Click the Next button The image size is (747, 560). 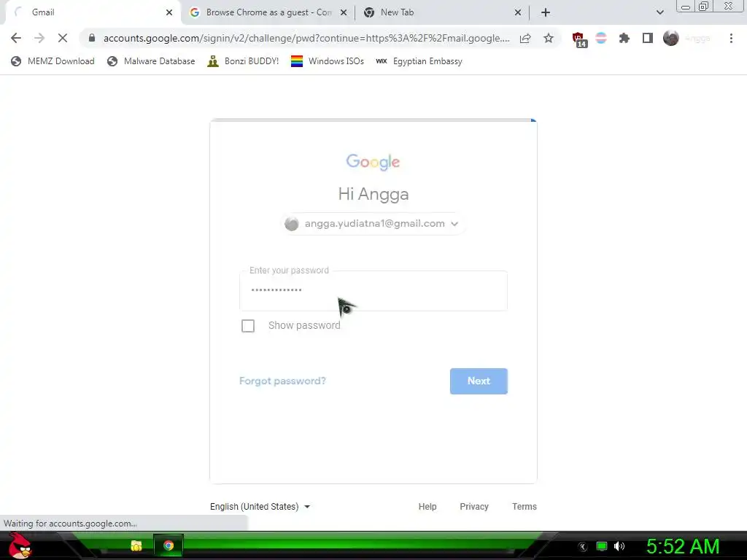pyautogui.click(x=479, y=381)
